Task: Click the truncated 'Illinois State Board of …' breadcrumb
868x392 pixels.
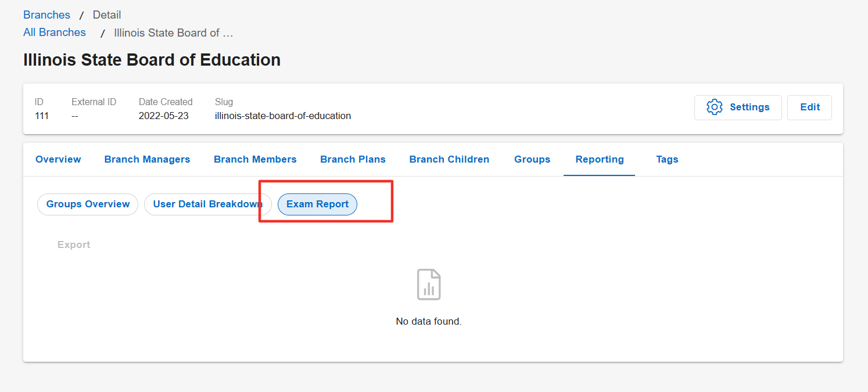Action: (x=174, y=33)
